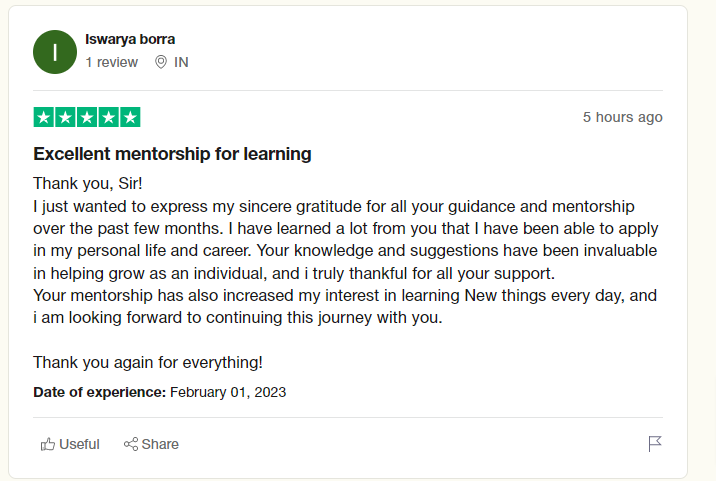Click the "1 review" count text

(111, 62)
